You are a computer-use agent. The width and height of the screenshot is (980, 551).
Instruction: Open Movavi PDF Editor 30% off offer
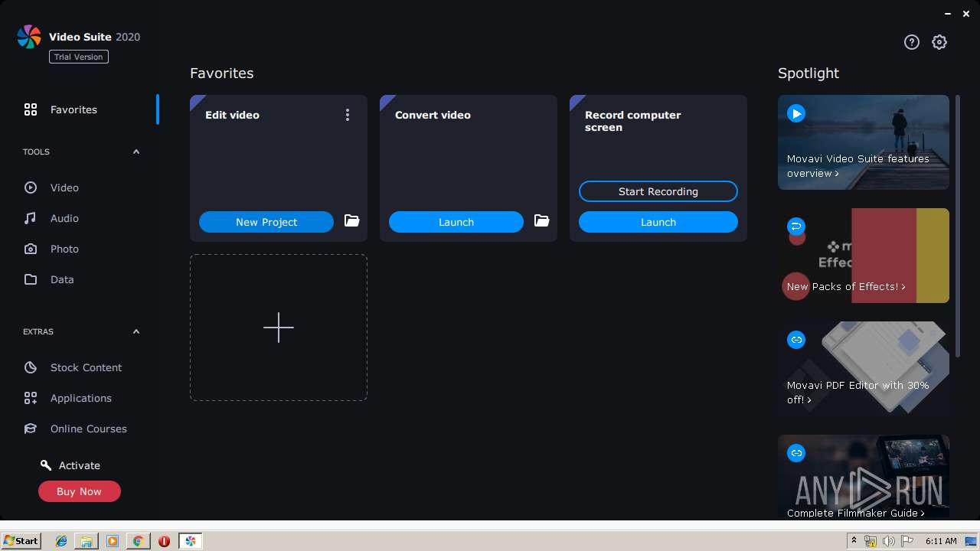[864, 369]
